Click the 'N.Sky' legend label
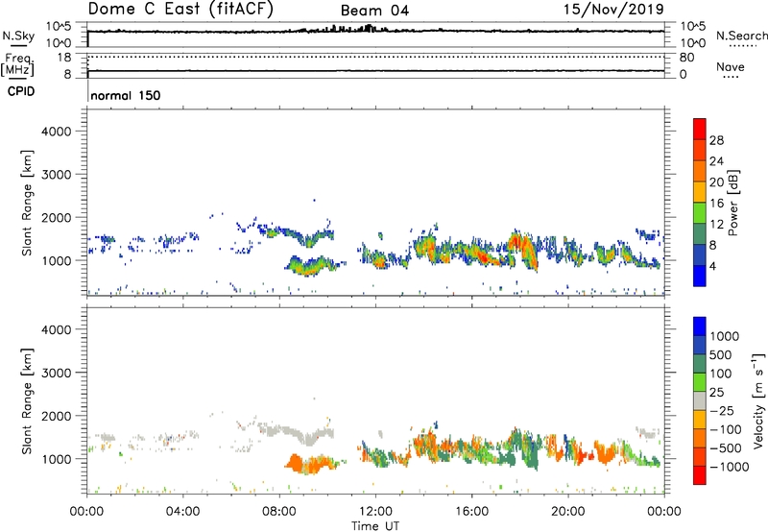 tap(18, 36)
